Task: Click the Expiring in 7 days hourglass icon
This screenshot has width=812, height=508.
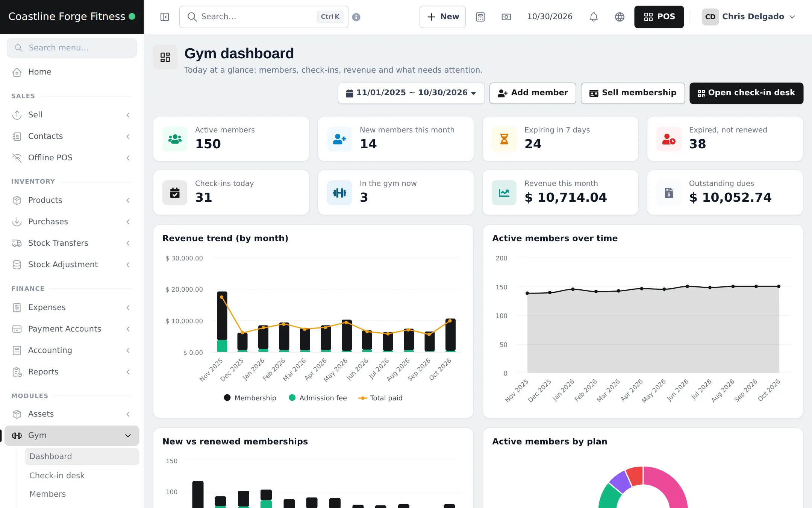Action: [x=504, y=139]
